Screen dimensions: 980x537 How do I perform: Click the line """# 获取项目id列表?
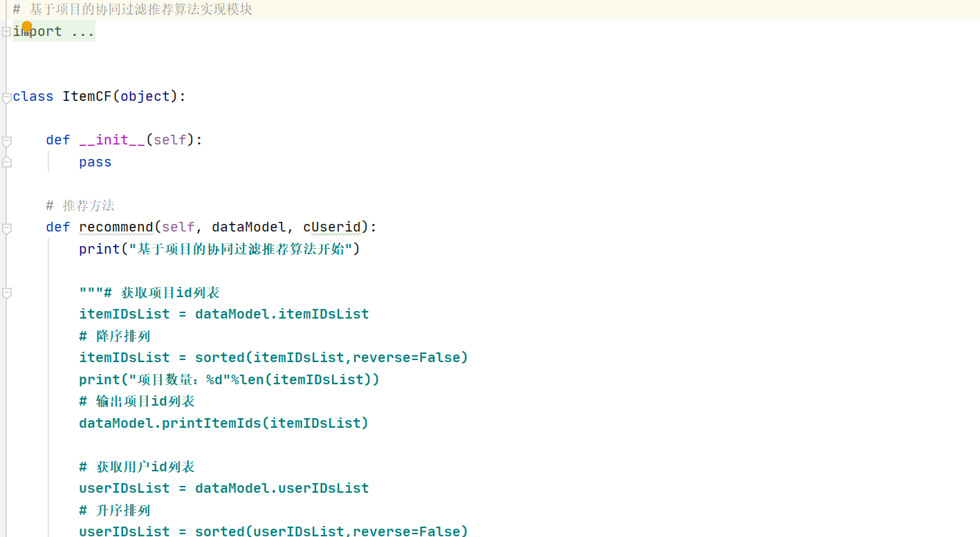[x=149, y=293]
